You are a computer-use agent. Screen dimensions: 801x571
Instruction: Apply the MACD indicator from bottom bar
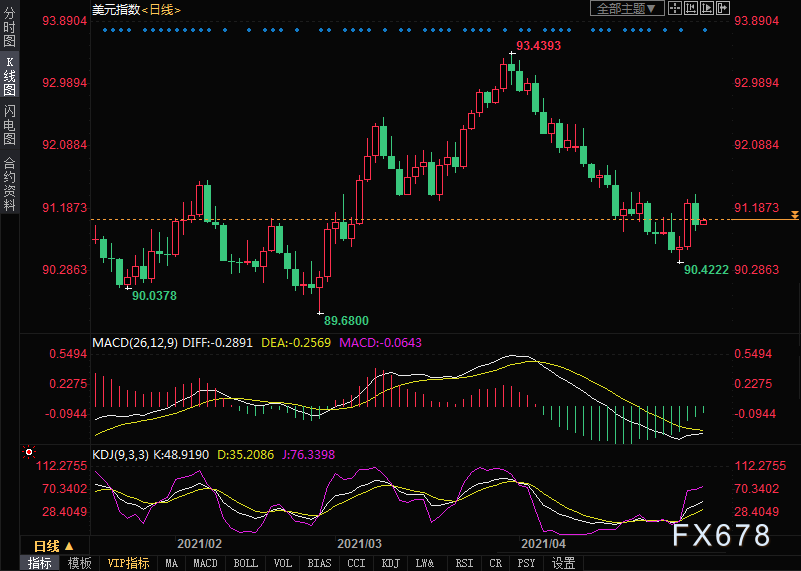pyautogui.click(x=205, y=563)
